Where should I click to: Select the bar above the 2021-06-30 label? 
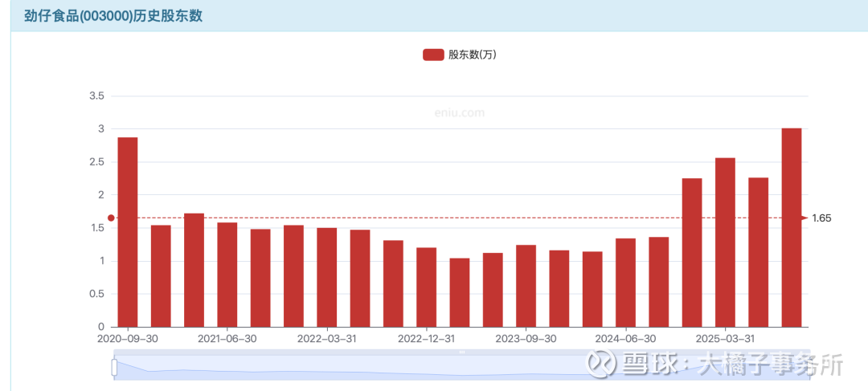tap(227, 275)
